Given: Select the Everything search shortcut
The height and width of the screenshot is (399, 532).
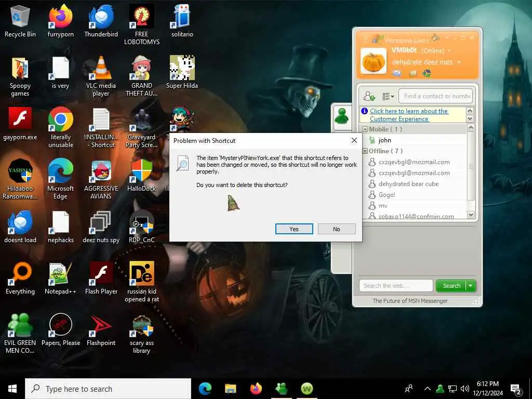Looking at the screenshot, I should coord(20,278).
